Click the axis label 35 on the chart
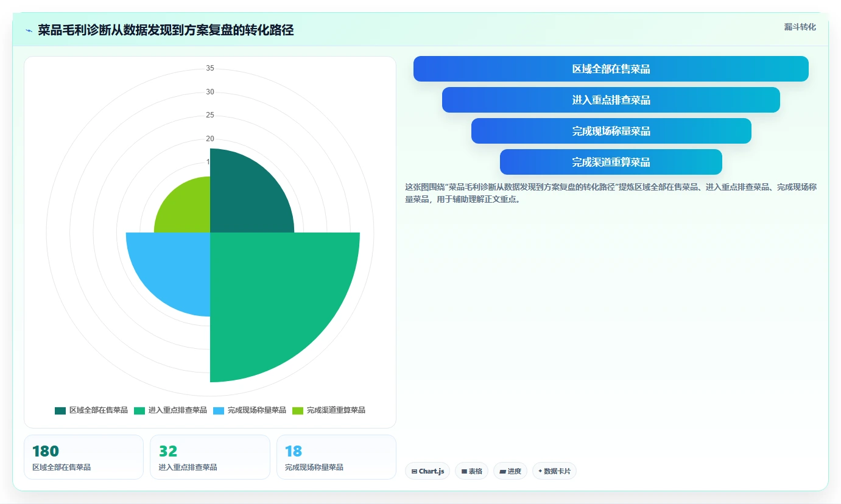 210,68
